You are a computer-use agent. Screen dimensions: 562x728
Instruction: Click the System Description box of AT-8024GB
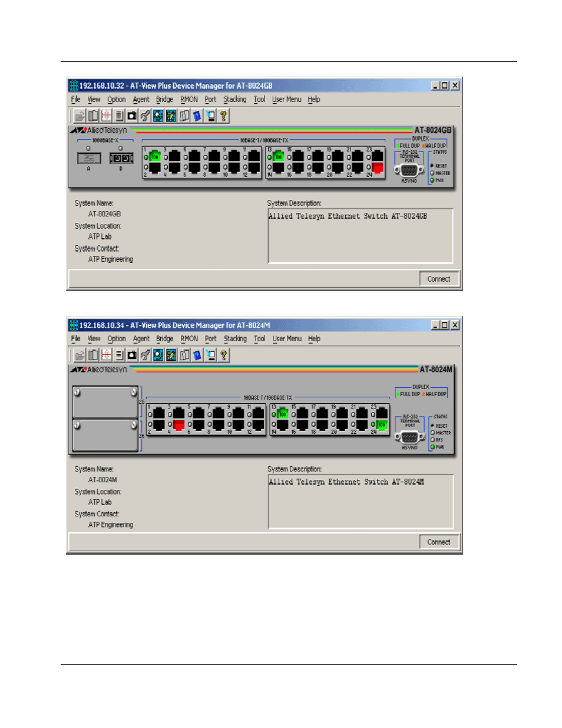[x=361, y=236]
